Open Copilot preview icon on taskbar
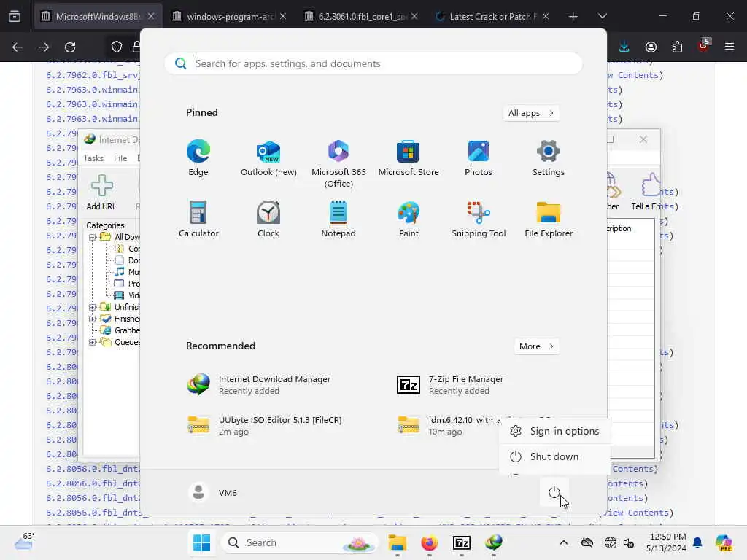Screen dimensions: 747x560 724,542
